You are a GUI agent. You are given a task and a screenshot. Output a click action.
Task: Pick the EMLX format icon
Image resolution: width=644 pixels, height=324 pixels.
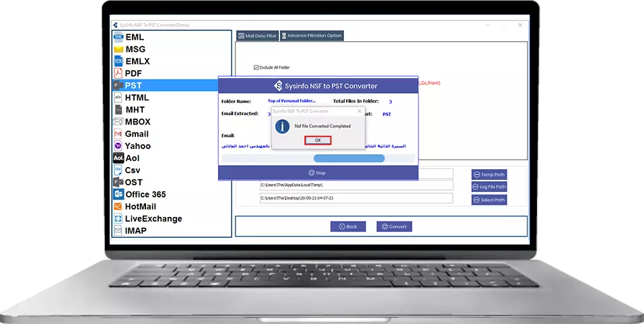[x=118, y=61]
